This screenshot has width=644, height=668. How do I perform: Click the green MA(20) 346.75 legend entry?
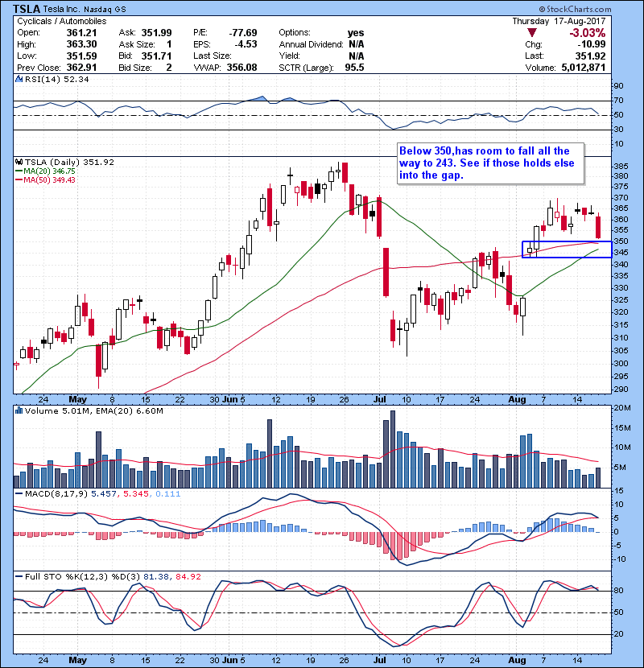(45, 171)
